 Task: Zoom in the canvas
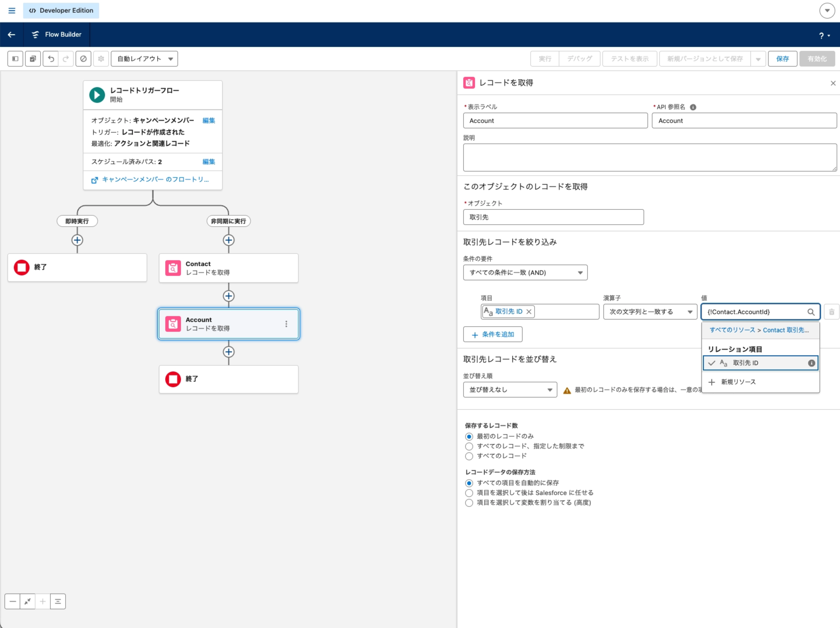click(x=43, y=602)
